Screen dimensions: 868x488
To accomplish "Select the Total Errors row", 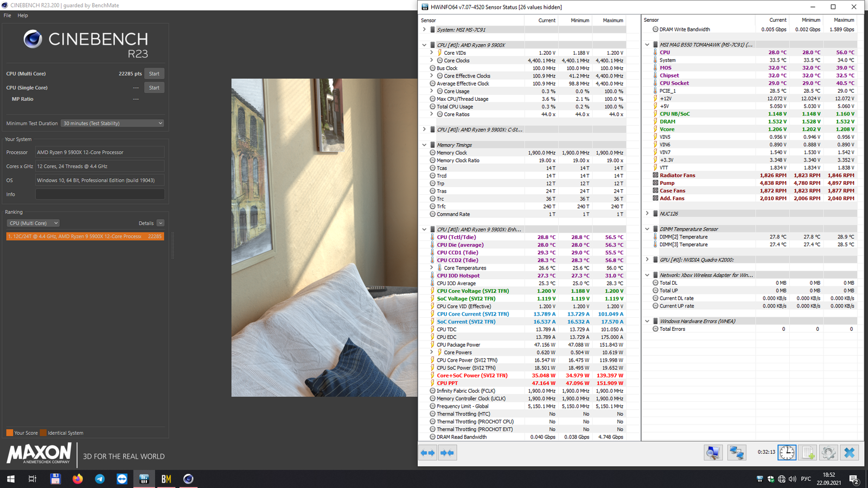I will pyautogui.click(x=749, y=329).
